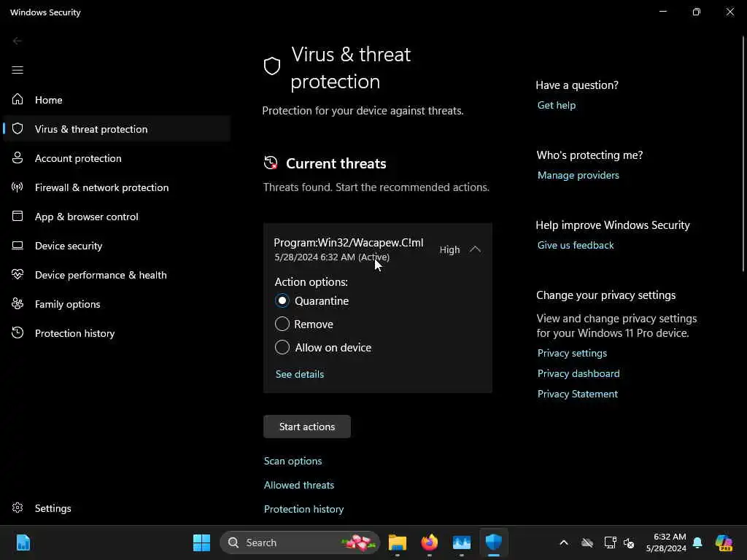747x560 pixels.
Task: Click the Give us feedback link
Action: (x=576, y=245)
